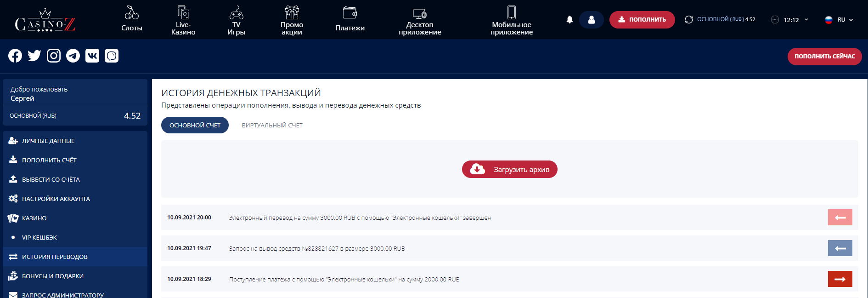
Task: Open the user profile icon button
Action: pos(592,20)
